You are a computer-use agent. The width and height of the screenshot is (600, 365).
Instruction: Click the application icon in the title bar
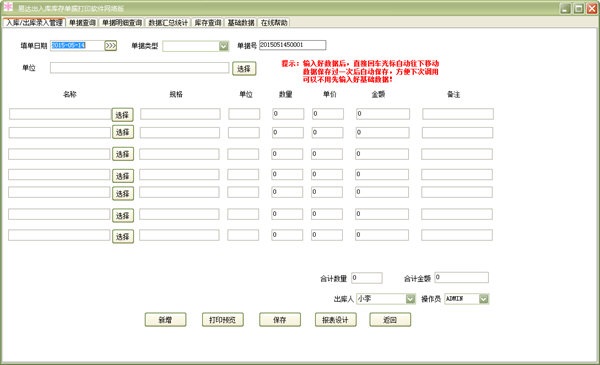[x=8, y=7]
